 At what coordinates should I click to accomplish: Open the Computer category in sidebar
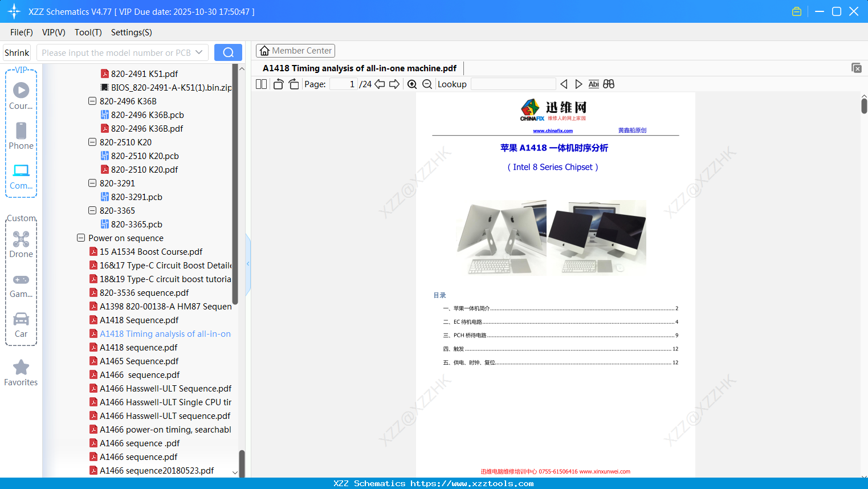tap(21, 176)
